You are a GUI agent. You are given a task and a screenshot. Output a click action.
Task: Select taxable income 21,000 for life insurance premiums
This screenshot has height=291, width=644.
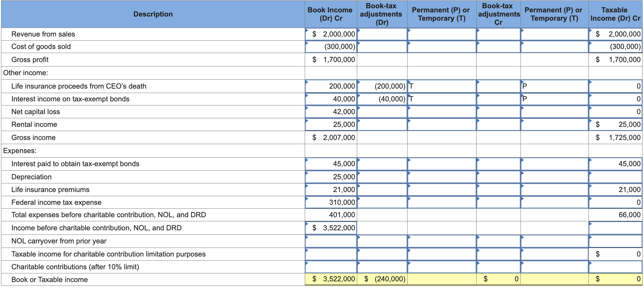615,190
